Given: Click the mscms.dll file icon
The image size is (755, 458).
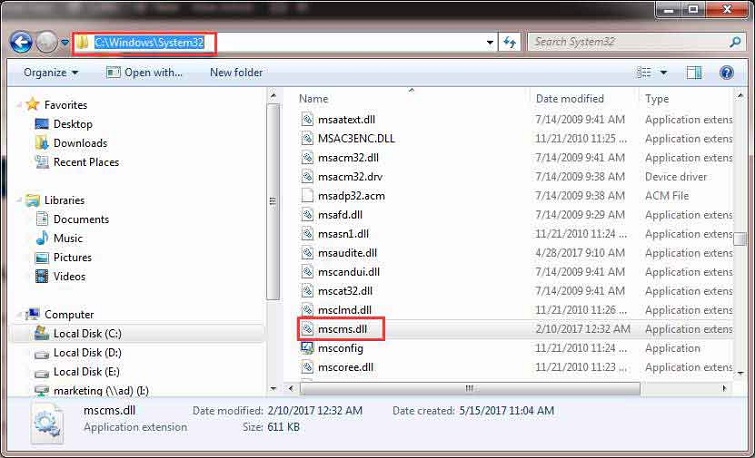Looking at the screenshot, I should click(x=308, y=329).
